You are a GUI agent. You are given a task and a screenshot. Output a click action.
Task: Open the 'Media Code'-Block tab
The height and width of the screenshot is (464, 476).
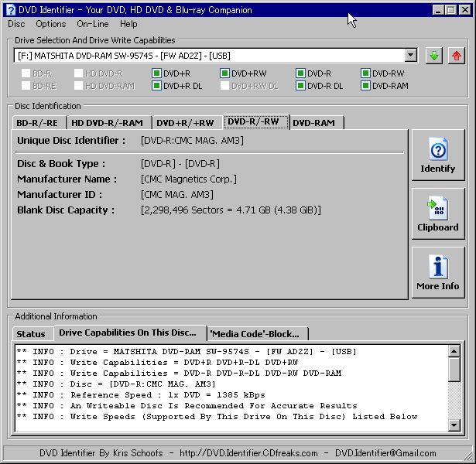coord(257,334)
